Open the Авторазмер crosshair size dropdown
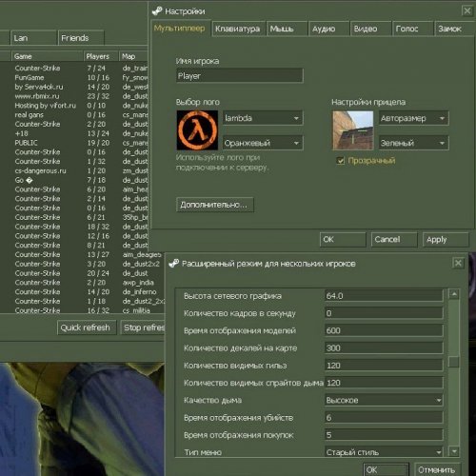Viewport: 476px width, 476px height. click(413, 118)
